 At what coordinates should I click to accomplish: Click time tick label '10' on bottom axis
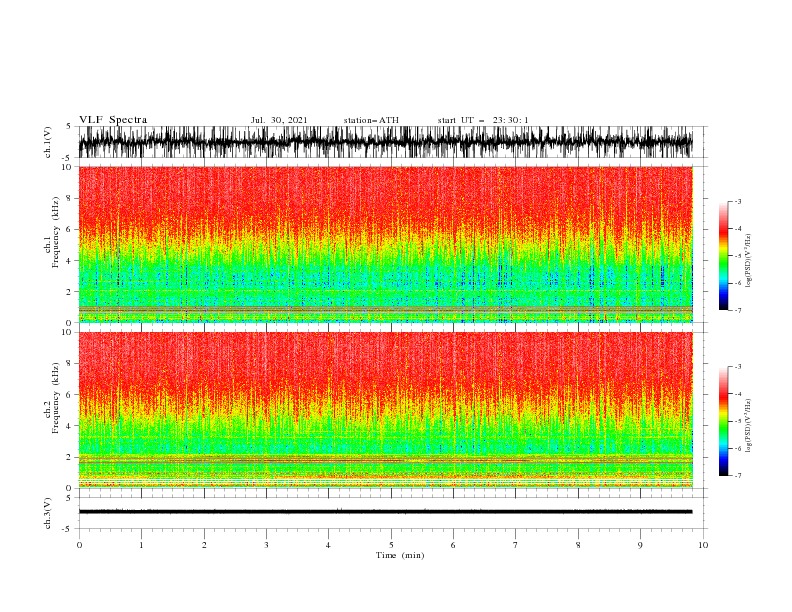click(703, 545)
